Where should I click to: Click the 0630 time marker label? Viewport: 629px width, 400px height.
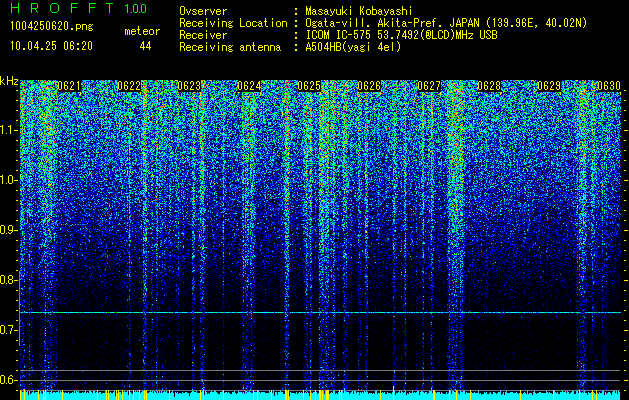click(x=609, y=86)
